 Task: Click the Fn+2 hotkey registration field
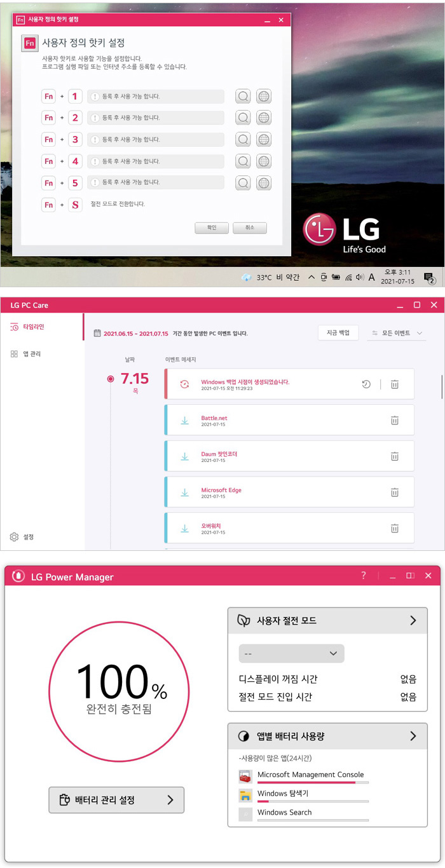coord(156,118)
